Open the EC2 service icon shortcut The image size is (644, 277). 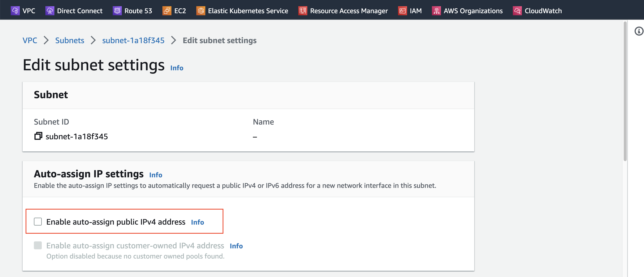pyautogui.click(x=167, y=11)
